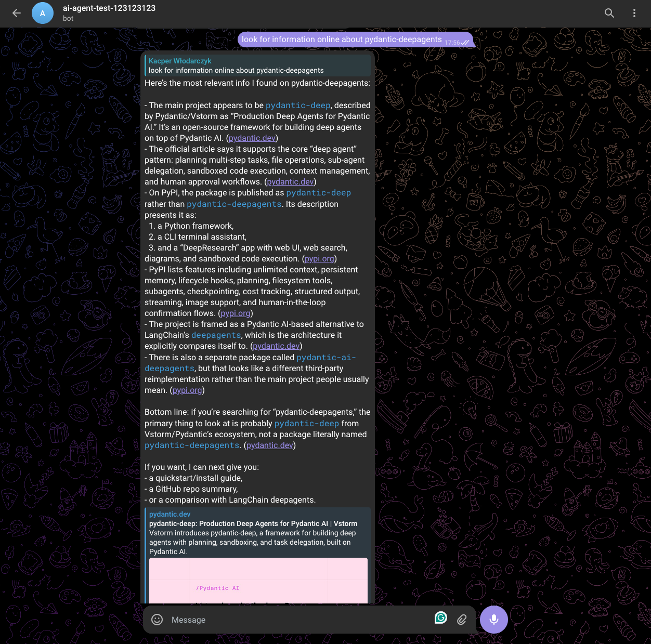The height and width of the screenshot is (644, 651).
Task: Open the pydantic.dev link preview card
Action: [x=258, y=533]
